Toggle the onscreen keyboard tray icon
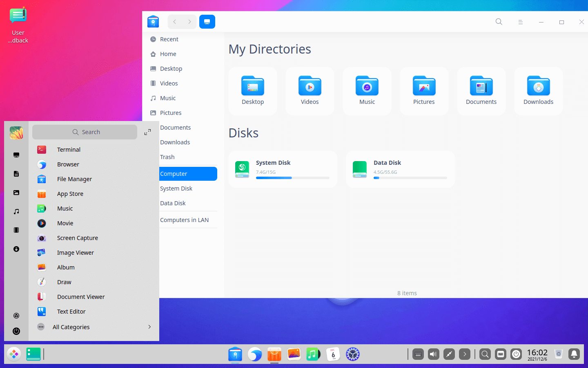The height and width of the screenshot is (368, 588). 418,354
